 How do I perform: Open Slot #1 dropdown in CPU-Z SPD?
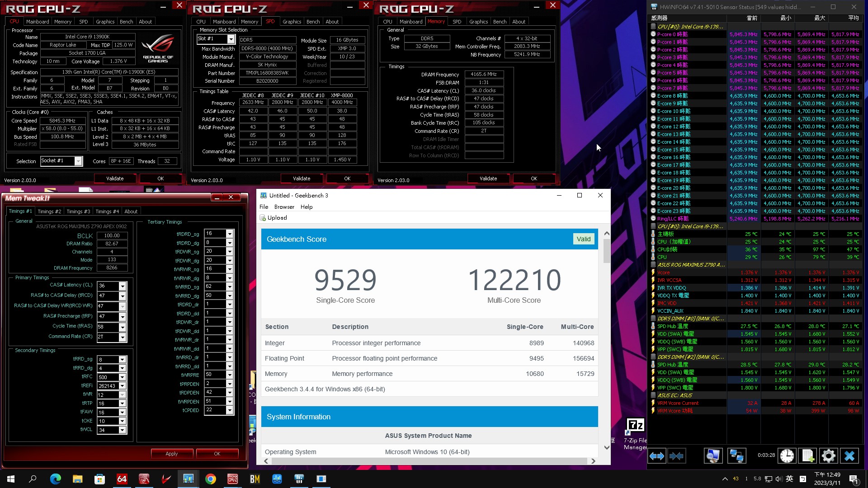coord(231,39)
